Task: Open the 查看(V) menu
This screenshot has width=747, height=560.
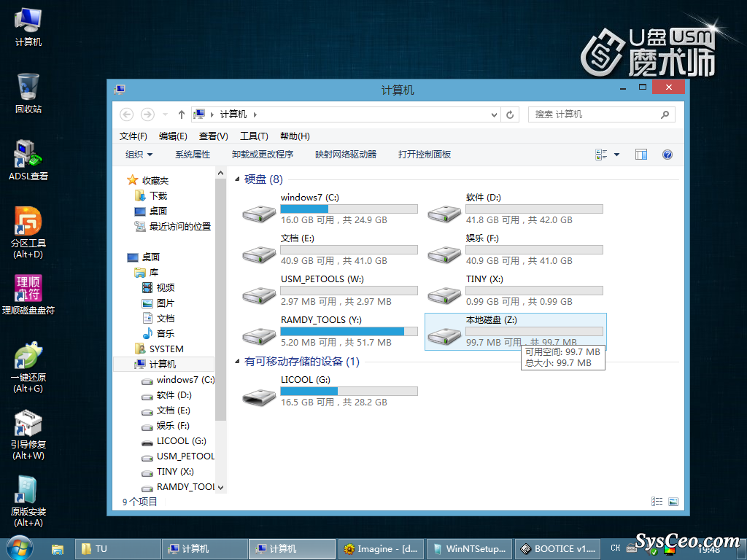Action: (214, 136)
